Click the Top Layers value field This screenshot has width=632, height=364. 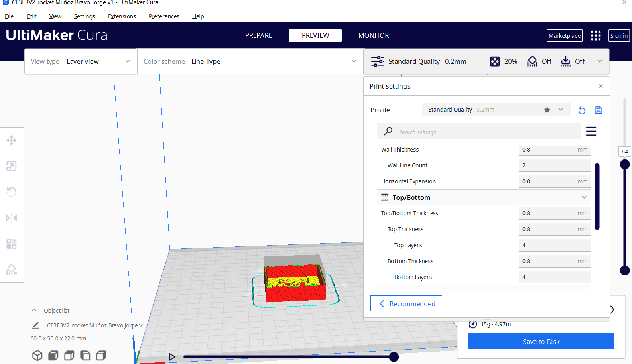click(x=555, y=245)
